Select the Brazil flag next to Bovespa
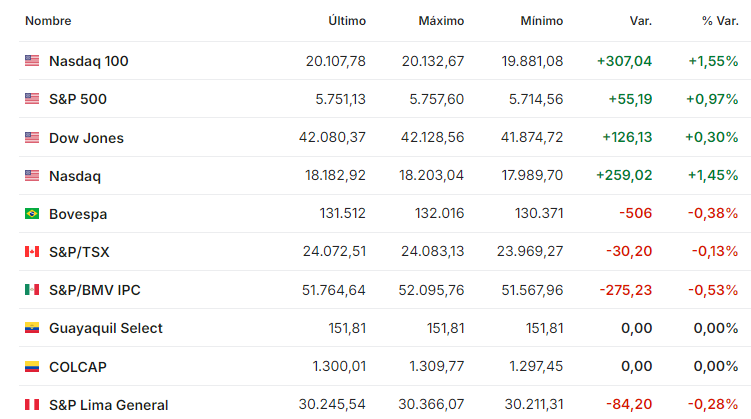751x419 pixels. pos(32,214)
